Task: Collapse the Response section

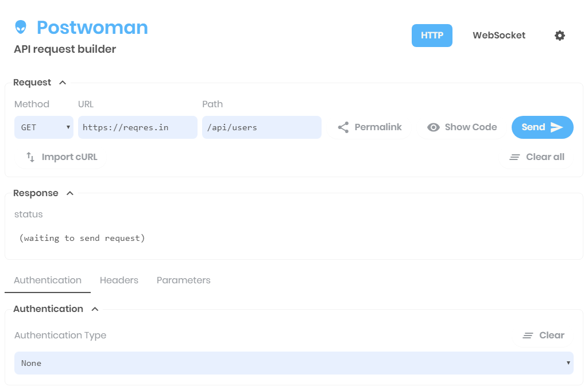Action: click(69, 193)
